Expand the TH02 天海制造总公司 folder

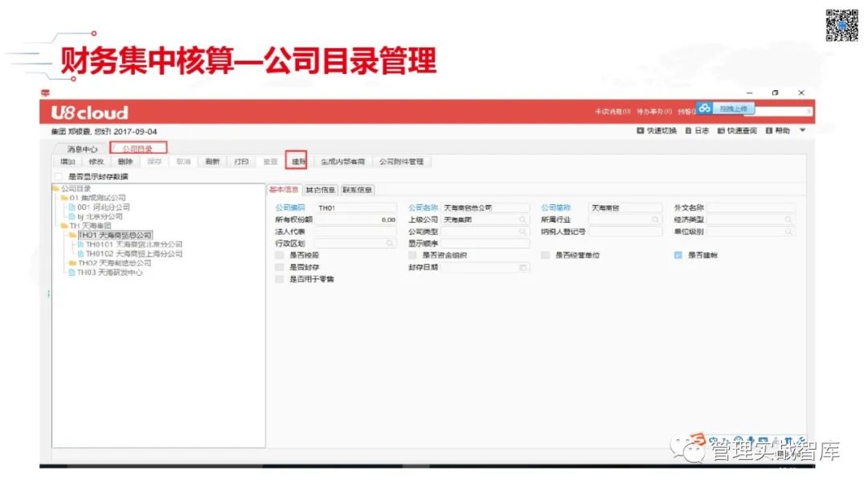72,263
